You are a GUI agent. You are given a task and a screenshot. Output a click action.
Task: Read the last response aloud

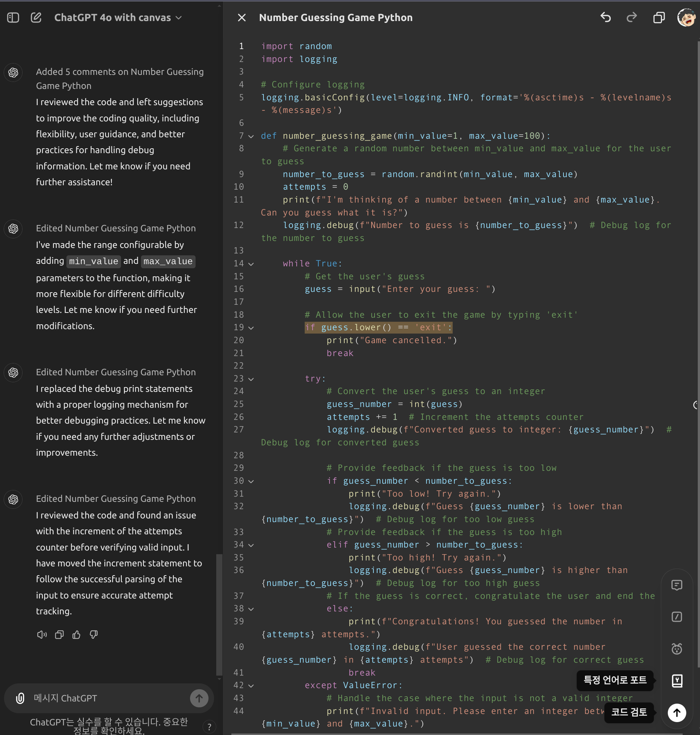[42, 634]
